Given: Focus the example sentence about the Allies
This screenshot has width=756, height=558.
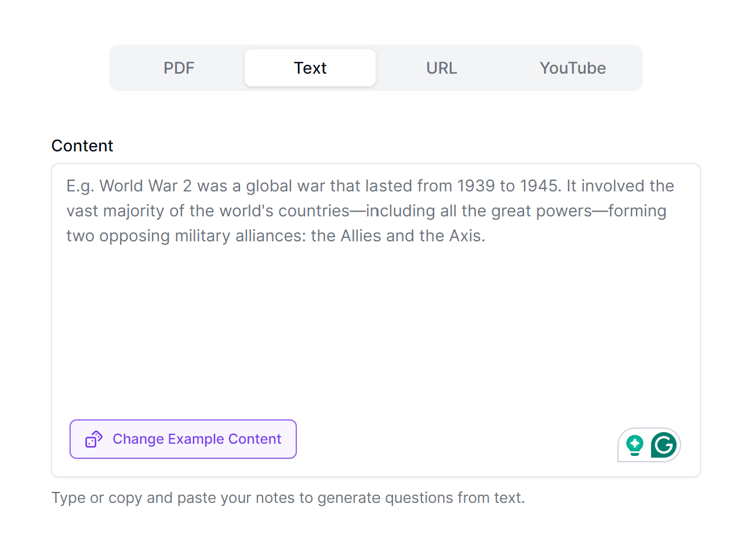Looking at the screenshot, I should click(276, 235).
